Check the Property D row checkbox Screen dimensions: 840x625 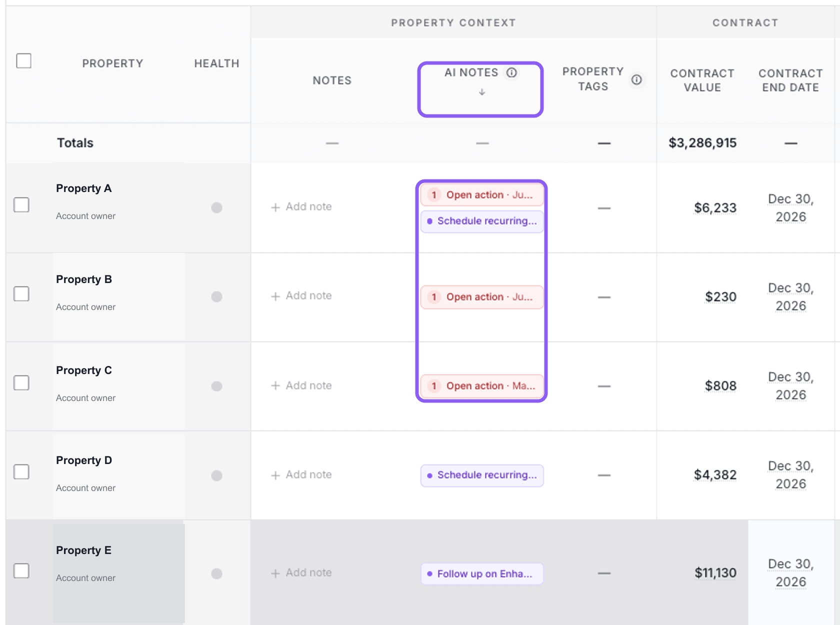(21, 471)
